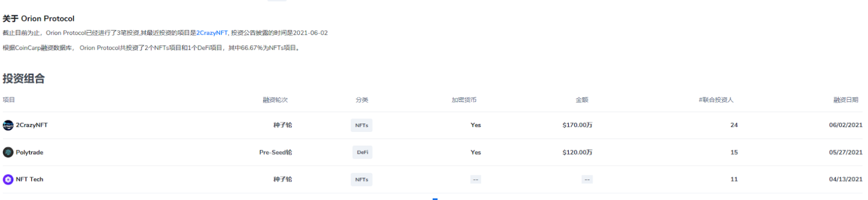
Task: Open the 2CrazyNFT project name in table
Action: tap(32, 125)
